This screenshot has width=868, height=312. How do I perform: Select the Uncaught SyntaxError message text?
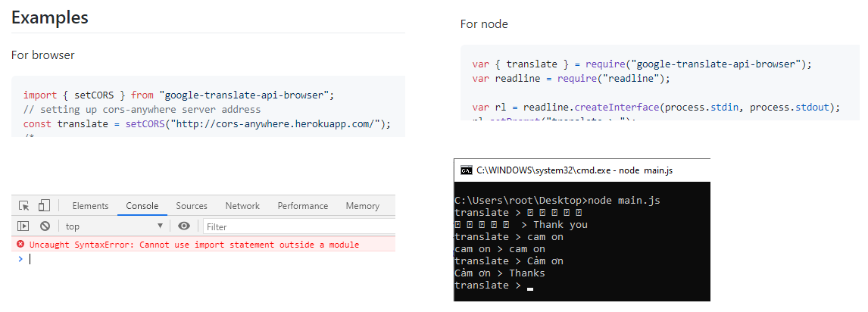click(195, 245)
